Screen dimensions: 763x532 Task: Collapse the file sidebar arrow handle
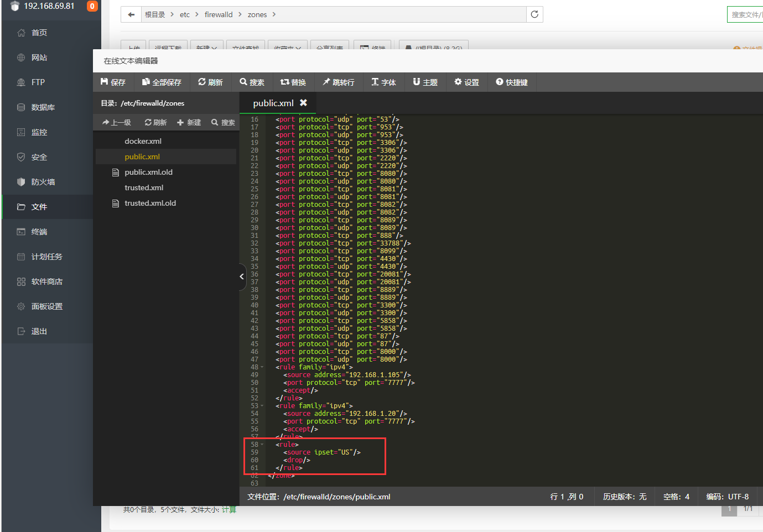tap(242, 277)
